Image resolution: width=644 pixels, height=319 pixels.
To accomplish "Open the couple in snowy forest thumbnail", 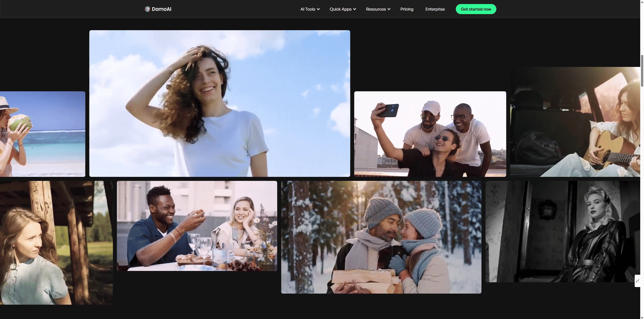I will pyautogui.click(x=381, y=237).
